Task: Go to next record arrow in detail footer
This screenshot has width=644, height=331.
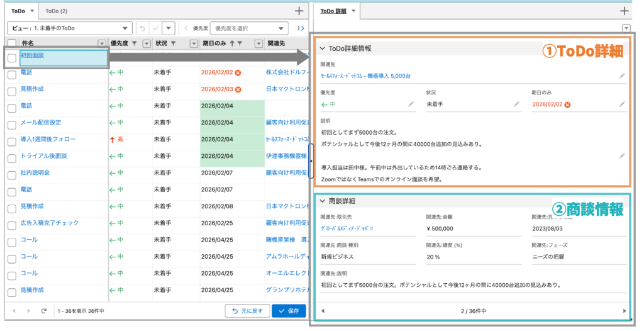Action: pyautogui.click(x=624, y=311)
